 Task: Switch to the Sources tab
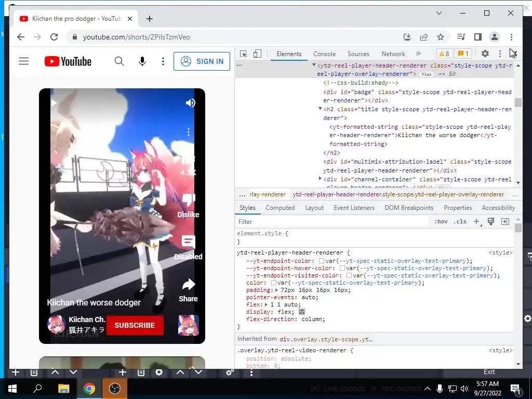pyautogui.click(x=358, y=54)
